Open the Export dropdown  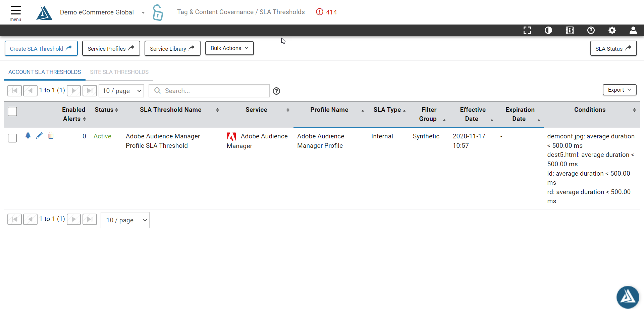pyautogui.click(x=620, y=90)
